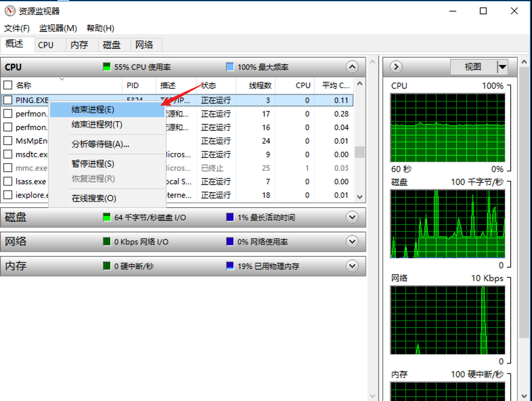Image resolution: width=532 pixels, height=401 pixels.
Task: Select the msdtc.ex process name
Action: pos(31,154)
